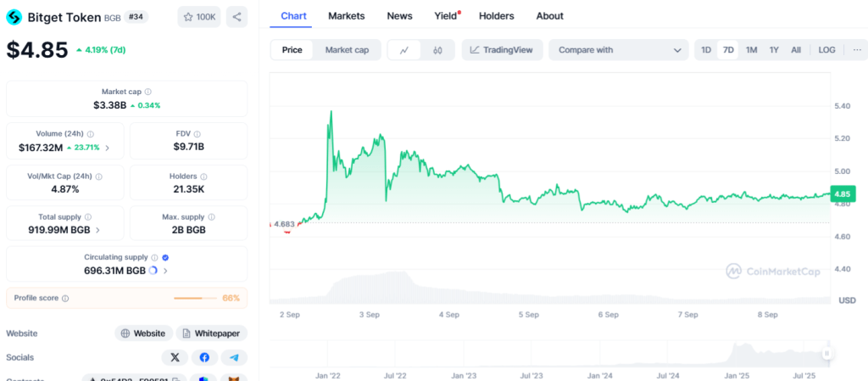Click the 2B BGB max supply value
The height and width of the screenshot is (381, 868).
click(189, 230)
